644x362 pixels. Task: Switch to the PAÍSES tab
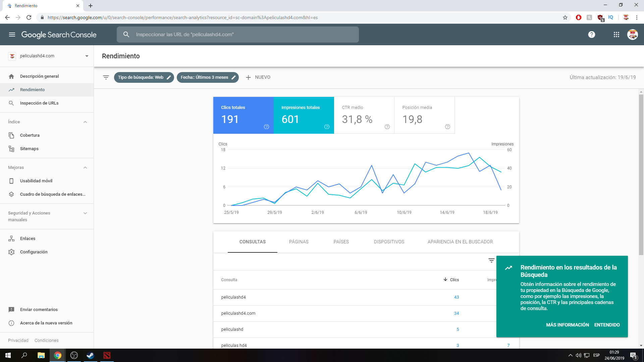pyautogui.click(x=341, y=242)
